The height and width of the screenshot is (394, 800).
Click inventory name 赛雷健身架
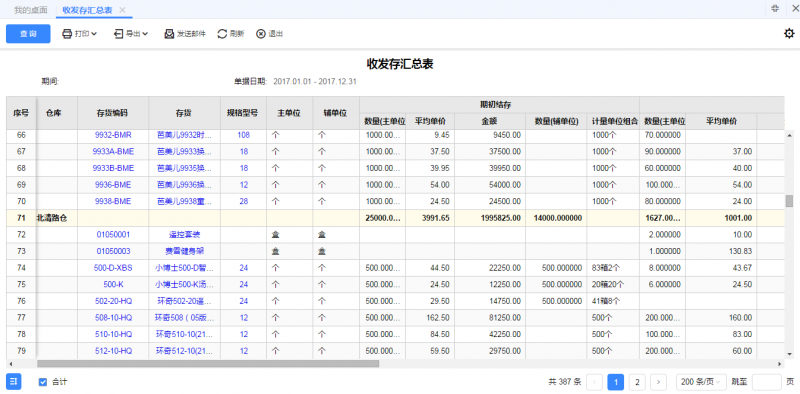click(184, 252)
